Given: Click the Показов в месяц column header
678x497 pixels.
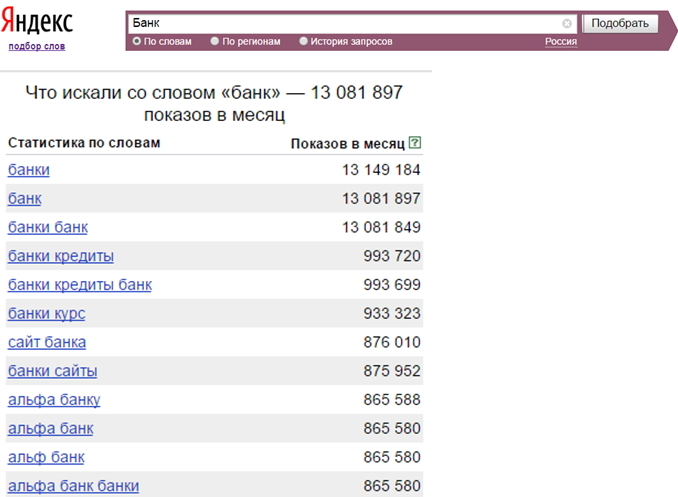Looking at the screenshot, I should 348,144.
